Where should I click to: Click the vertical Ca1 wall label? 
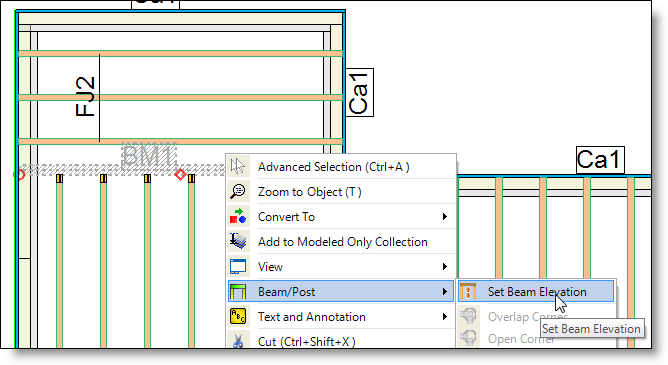pos(359,92)
